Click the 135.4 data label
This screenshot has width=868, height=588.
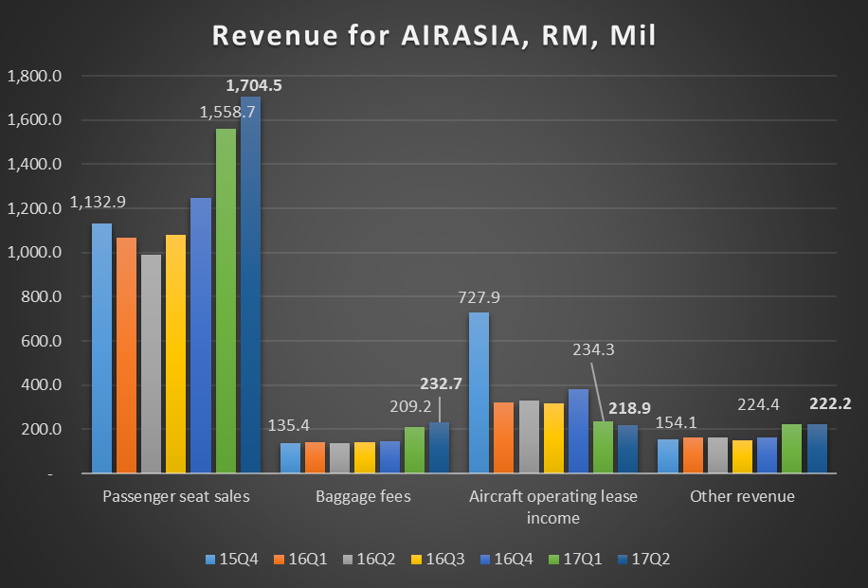pyautogui.click(x=289, y=425)
